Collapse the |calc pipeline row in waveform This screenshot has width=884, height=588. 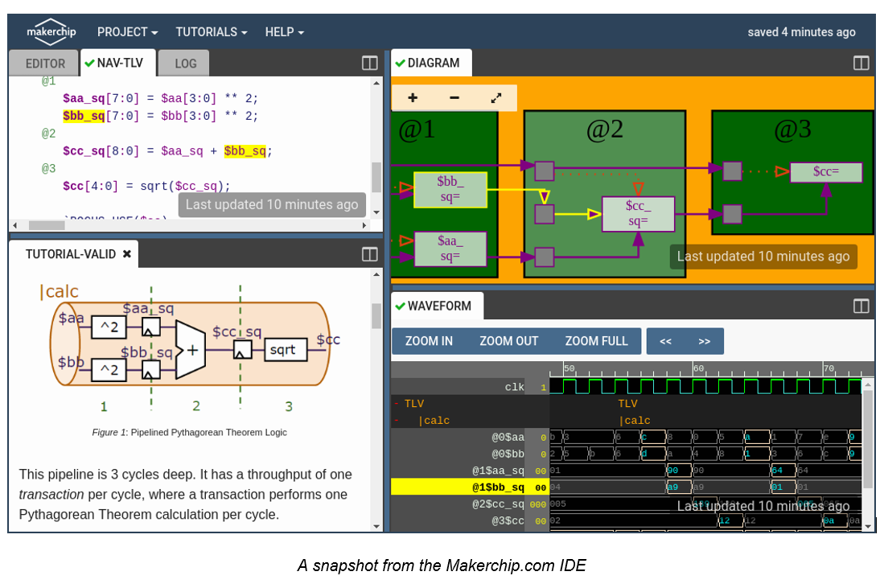click(397, 421)
